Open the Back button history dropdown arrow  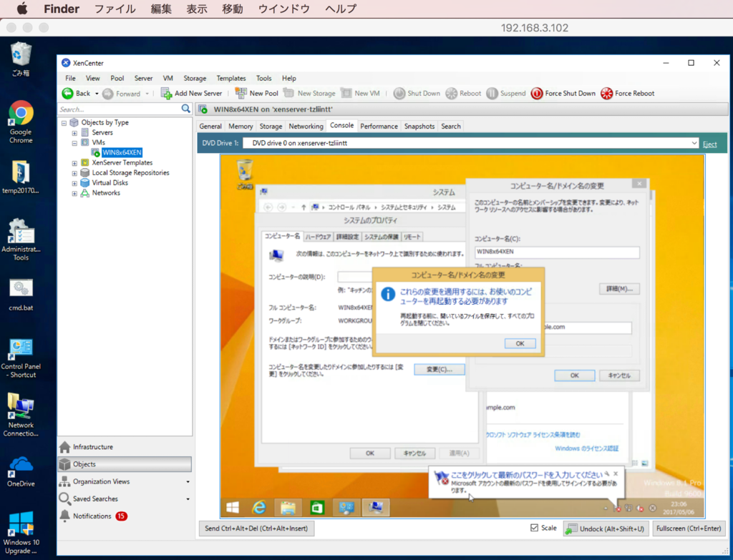[97, 94]
